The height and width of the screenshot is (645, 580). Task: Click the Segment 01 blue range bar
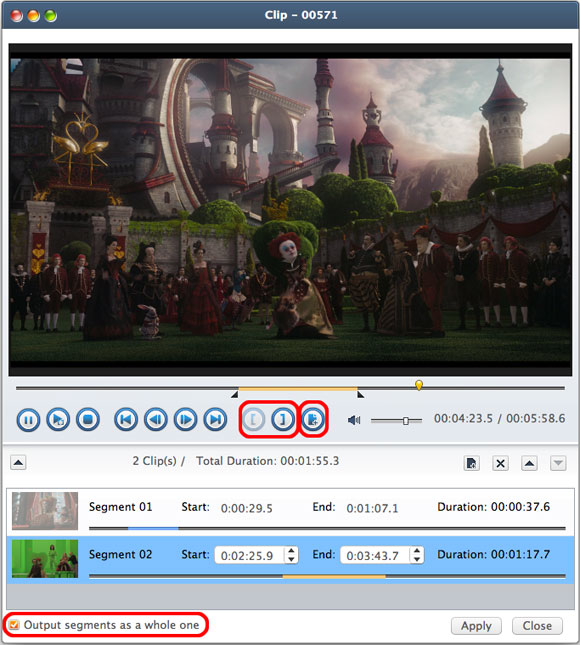[x=153, y=528]
